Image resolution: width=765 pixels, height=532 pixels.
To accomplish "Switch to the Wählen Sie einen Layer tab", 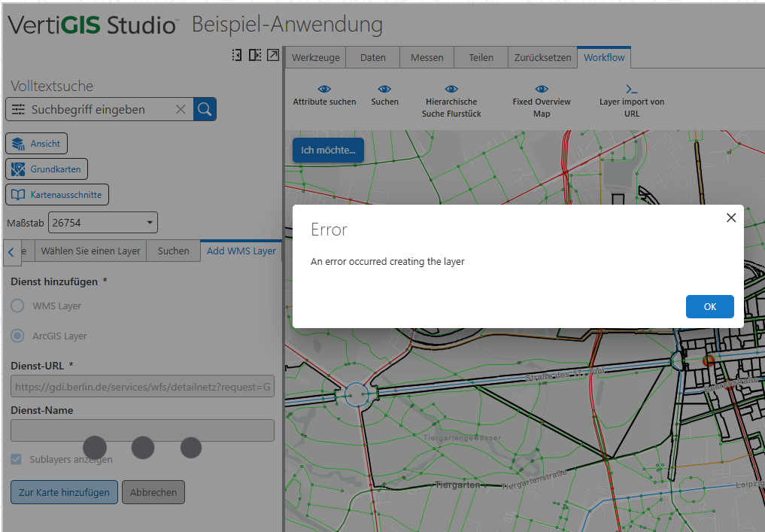I will click(x=90, y=251).
